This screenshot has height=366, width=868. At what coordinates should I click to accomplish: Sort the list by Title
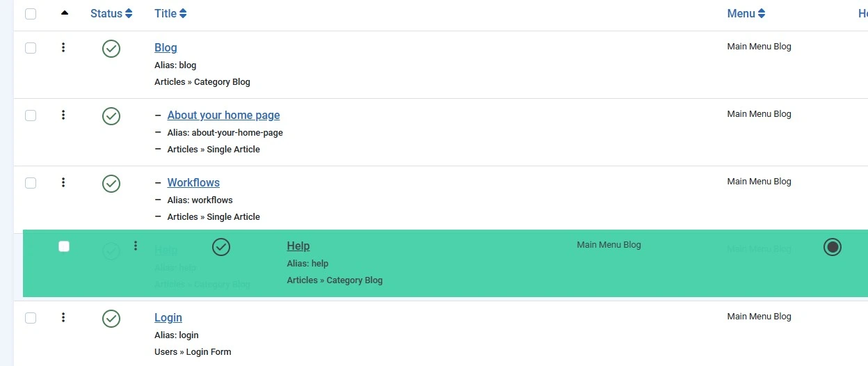tap(170, 13)
